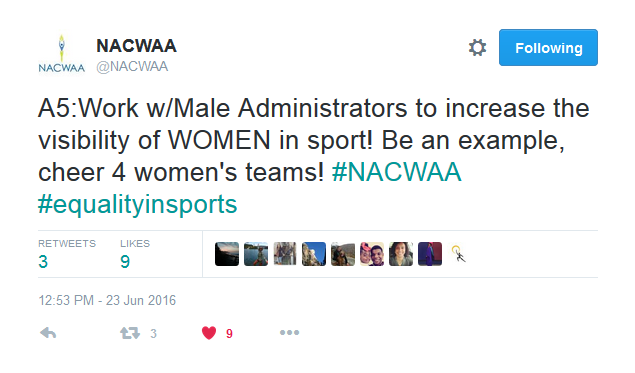Open the Likes count of 9
635x373 pixels.
pyautogui.click(x=135, y=254)
